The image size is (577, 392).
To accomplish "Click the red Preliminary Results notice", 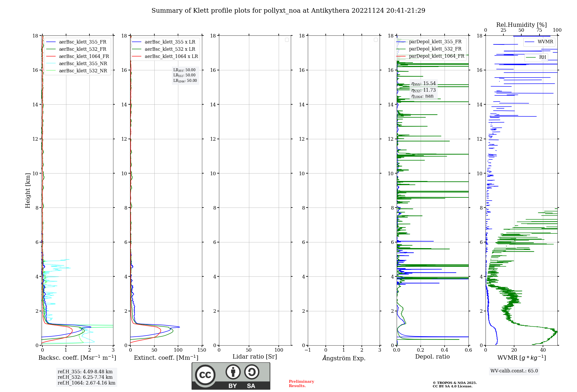I will point(301,384).
